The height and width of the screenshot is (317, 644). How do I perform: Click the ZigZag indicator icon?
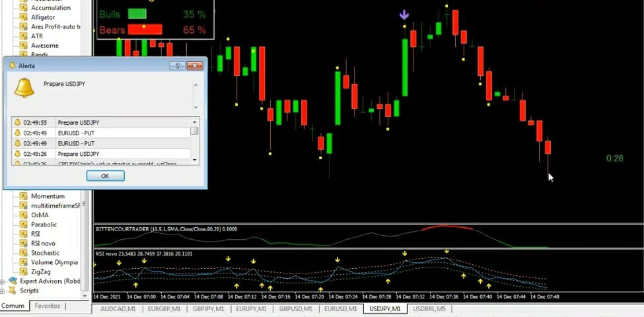[x=23, y=271]
